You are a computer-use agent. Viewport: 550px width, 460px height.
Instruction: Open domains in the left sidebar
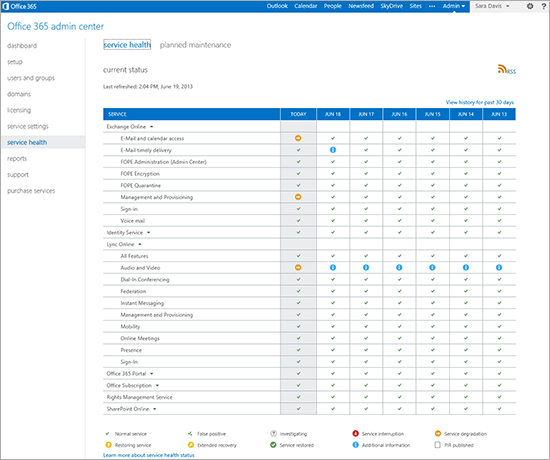[x=19, y=94]
